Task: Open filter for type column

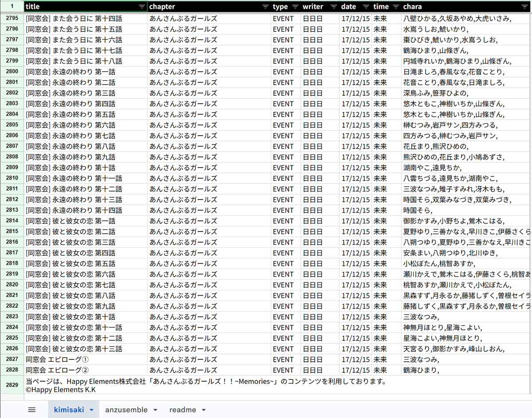Action: (295, 7)
